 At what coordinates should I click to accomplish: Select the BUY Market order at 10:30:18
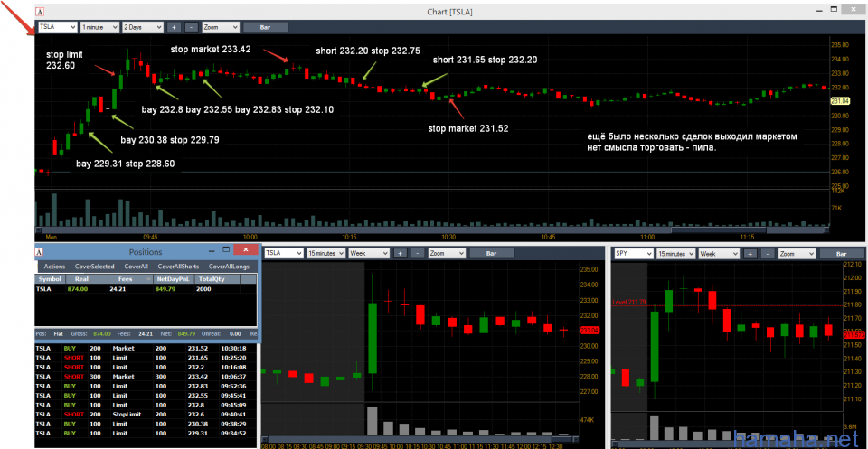[146, 349]
